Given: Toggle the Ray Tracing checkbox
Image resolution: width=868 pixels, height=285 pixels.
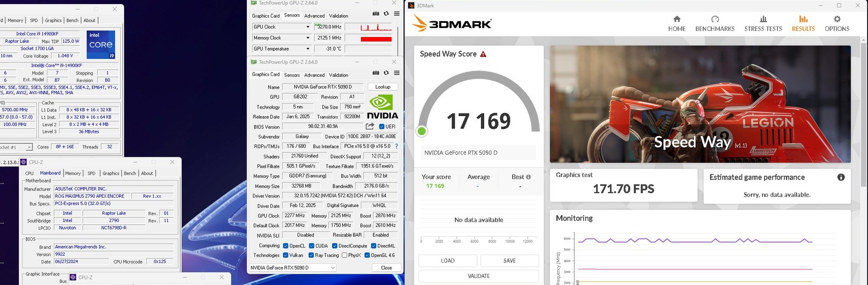Looking at the screenshot, I should point(311,256).
